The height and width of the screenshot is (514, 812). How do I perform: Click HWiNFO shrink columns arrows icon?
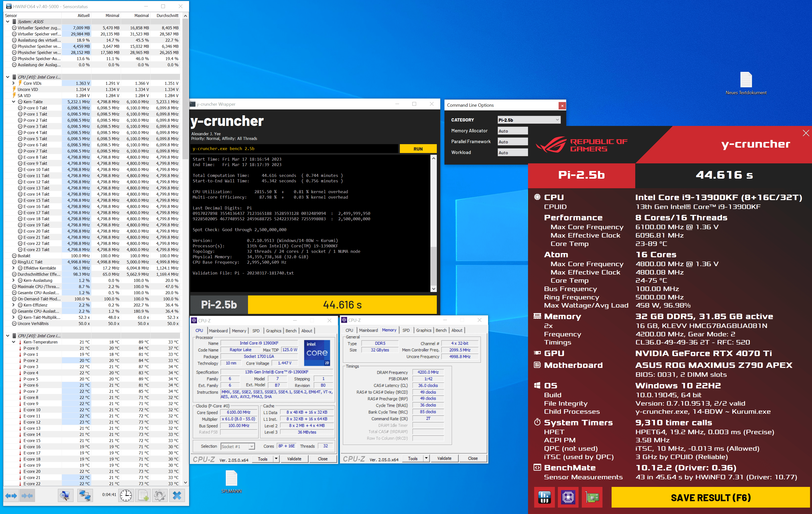27,496
